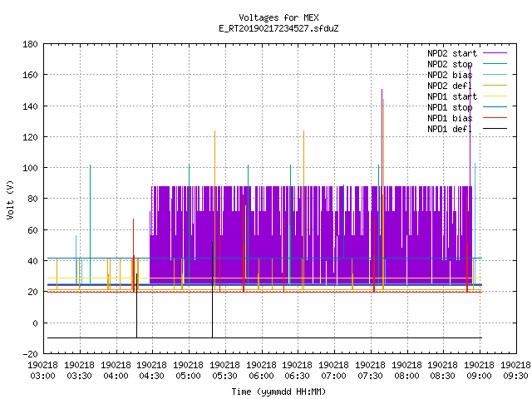Click the 06:00 time tick label
The image size is (532, 399).
click(x=261, y=376)
